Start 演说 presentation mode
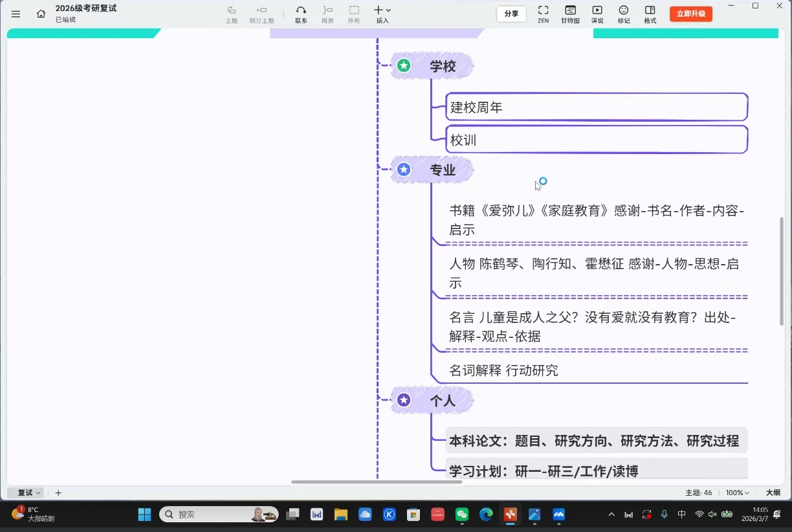Viewport: 792px width, 532px height. click(597, 14)
